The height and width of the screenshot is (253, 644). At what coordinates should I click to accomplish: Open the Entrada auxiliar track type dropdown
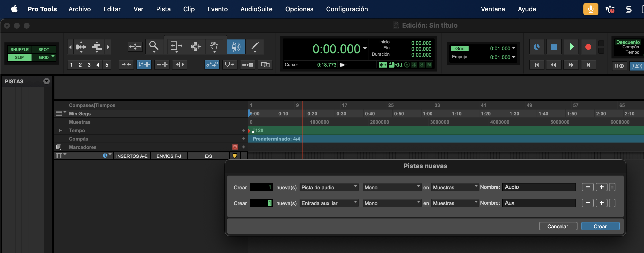point(329,203)
